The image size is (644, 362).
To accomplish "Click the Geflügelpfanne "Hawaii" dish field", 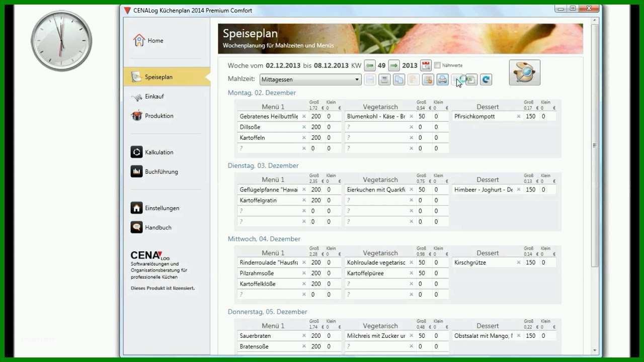I will 269,190.
